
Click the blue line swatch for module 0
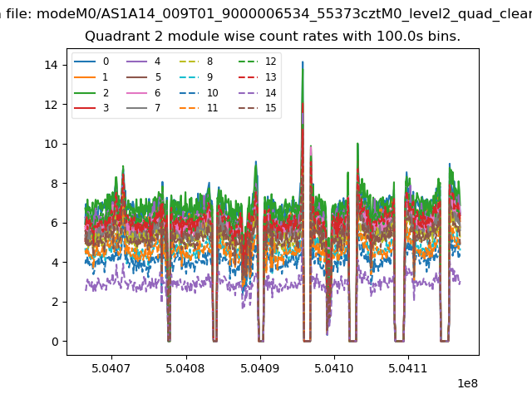(86, 62)
